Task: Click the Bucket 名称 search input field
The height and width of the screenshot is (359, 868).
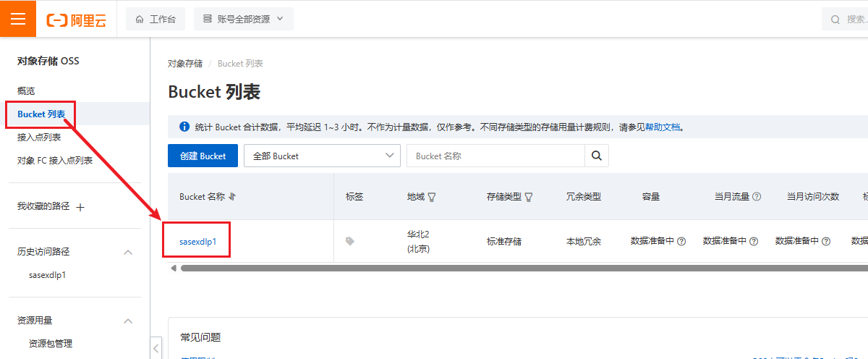Action: [x=495, y=156]
